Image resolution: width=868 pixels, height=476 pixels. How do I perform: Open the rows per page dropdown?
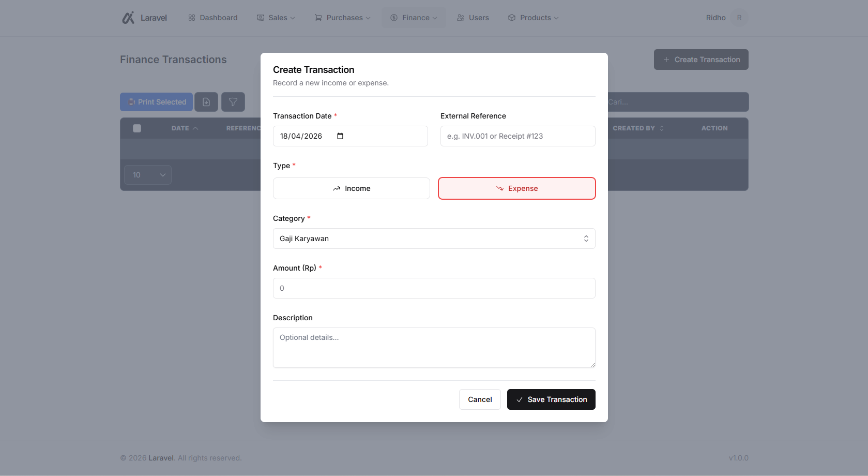click(x=148, y=175)
